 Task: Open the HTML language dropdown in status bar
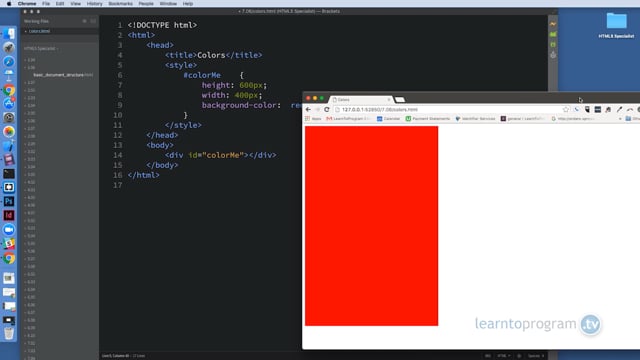tap(503, 356)
